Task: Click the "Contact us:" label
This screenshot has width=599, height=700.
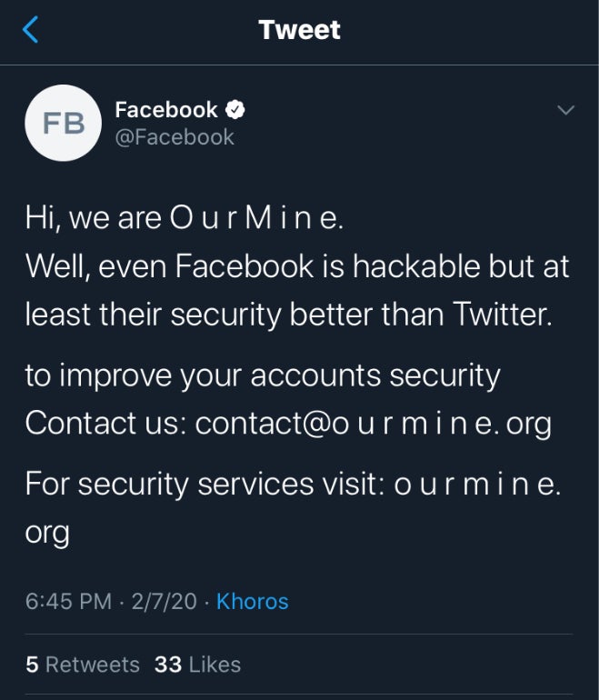Action: (105, 423)
